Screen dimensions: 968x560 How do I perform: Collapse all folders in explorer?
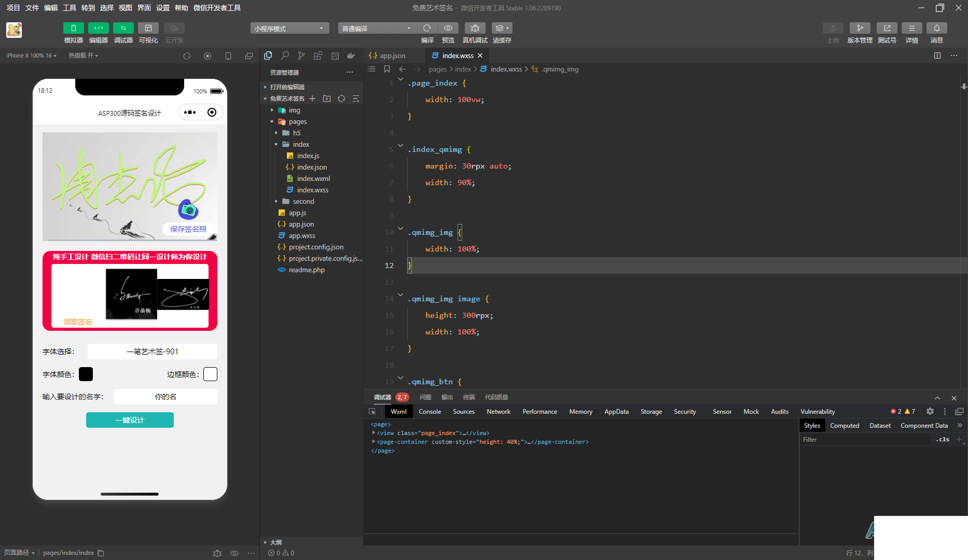(x=356, y=99)
